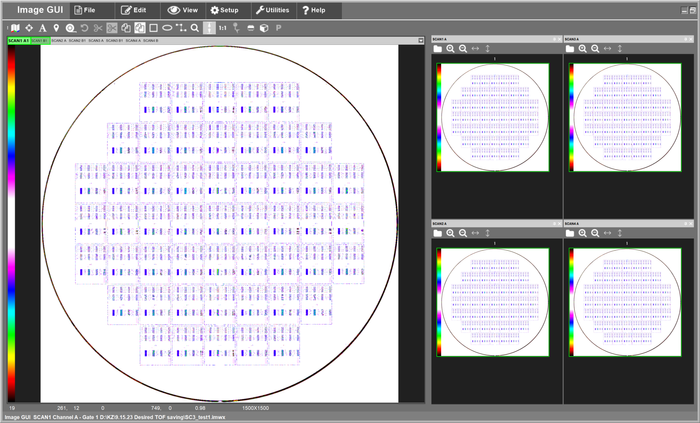Zoom out on the SCAN4 A panel
The width and height of the screenshot is (700, 423).
(x=595, y=233)
